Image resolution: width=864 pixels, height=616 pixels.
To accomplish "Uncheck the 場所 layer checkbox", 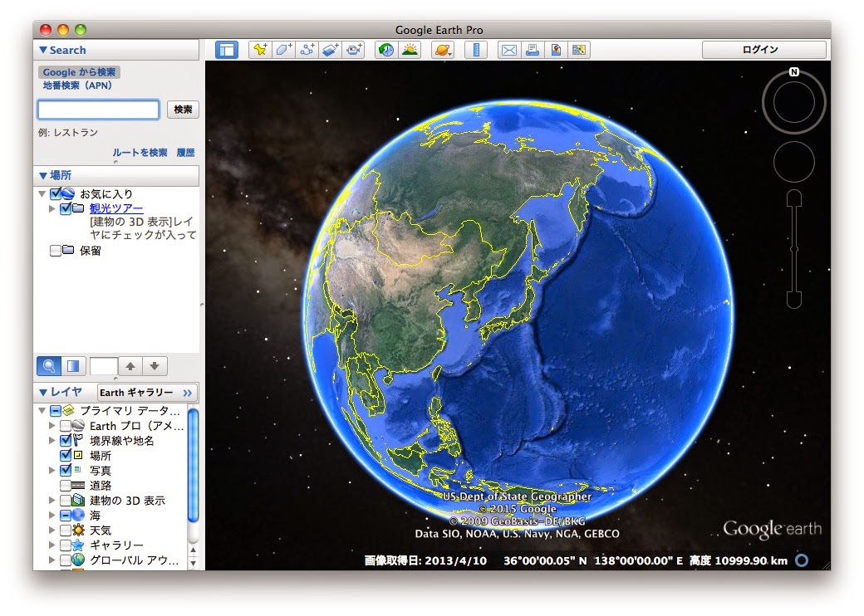I will [65, 455].
